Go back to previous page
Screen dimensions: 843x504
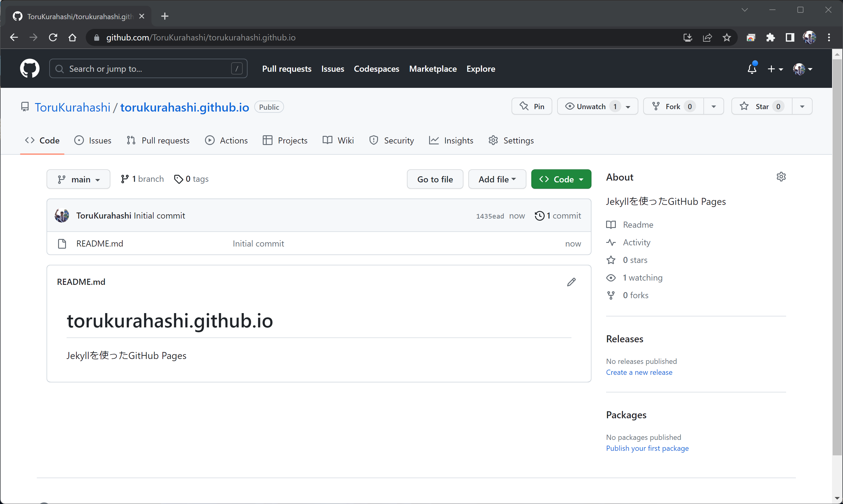pyautogui.click(x=14, y=37)
